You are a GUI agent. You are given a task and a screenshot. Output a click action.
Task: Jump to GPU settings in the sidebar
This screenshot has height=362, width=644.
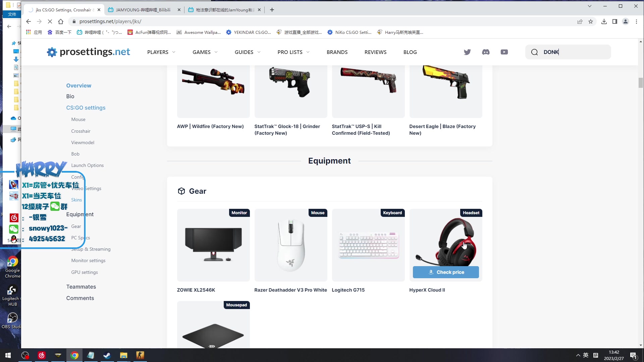(85, 272)
